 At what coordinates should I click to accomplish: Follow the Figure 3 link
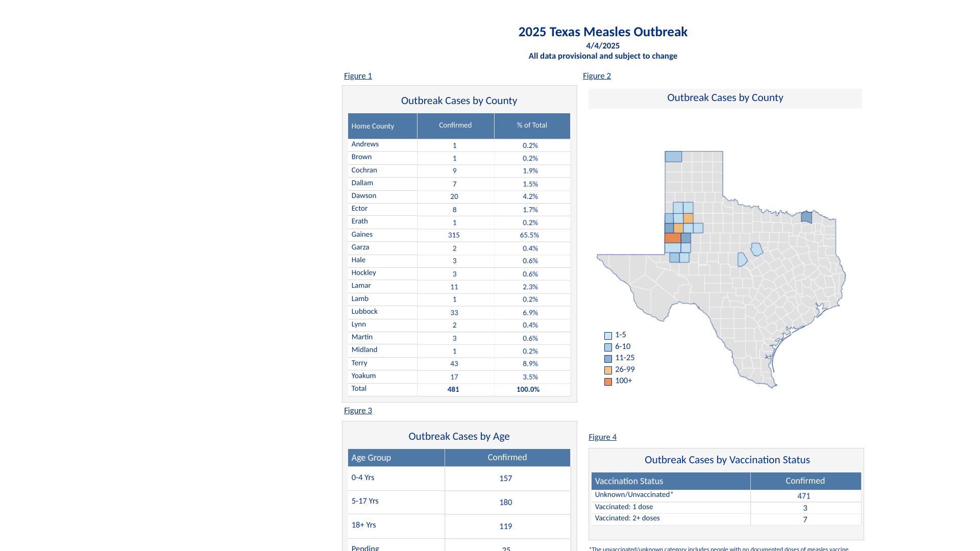358,411
